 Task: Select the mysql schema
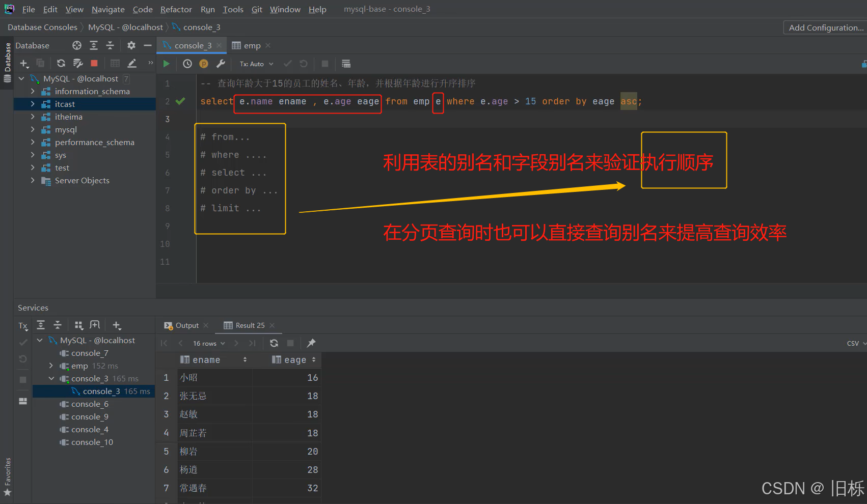[x=66, y=129]
